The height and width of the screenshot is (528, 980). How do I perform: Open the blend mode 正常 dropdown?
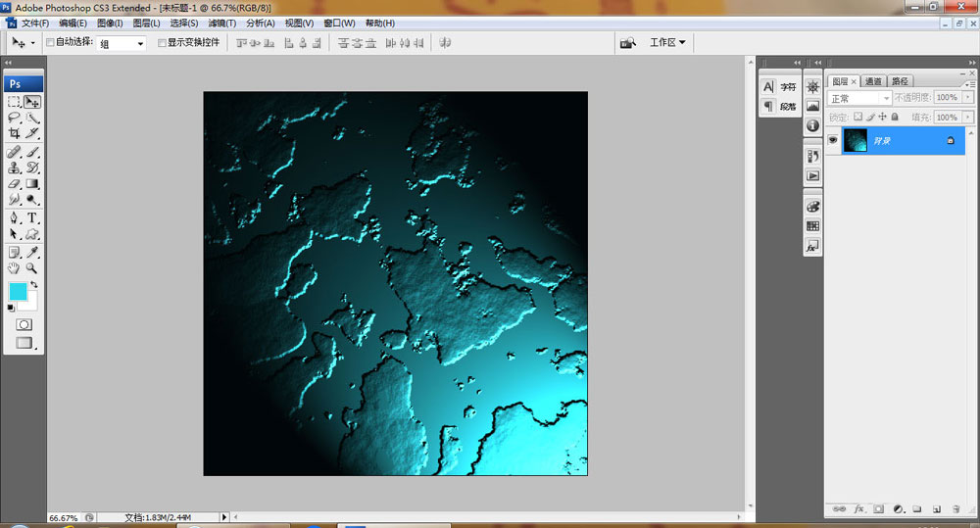pyautogui.click(x=859, y=98)
